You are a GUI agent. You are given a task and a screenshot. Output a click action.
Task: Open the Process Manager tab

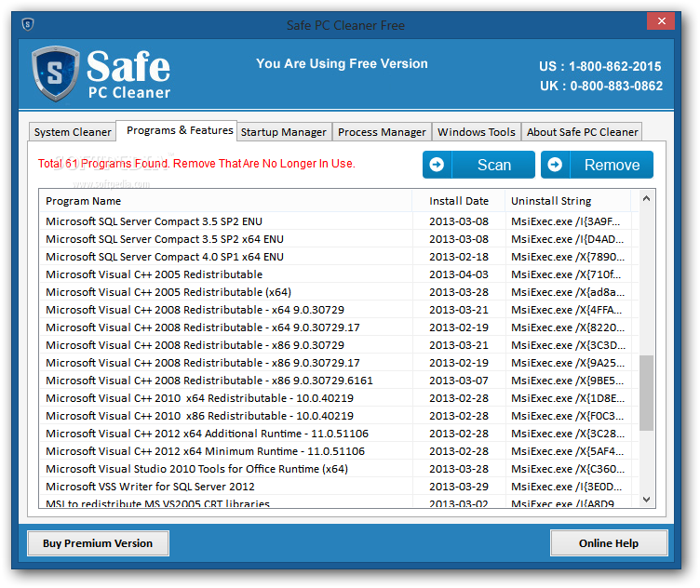(x=382, y=132)
